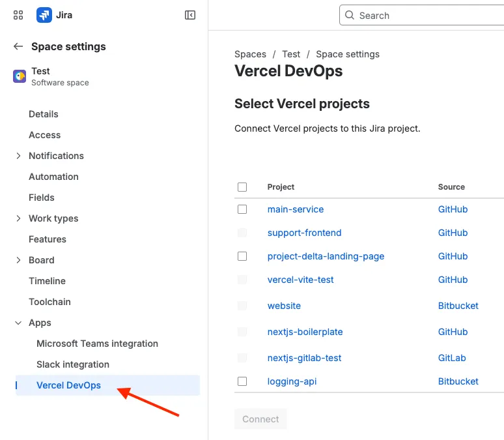Expand the Board chevron
Image resolution: width=504 pixels, height=440 pixels.
[18, 260]
